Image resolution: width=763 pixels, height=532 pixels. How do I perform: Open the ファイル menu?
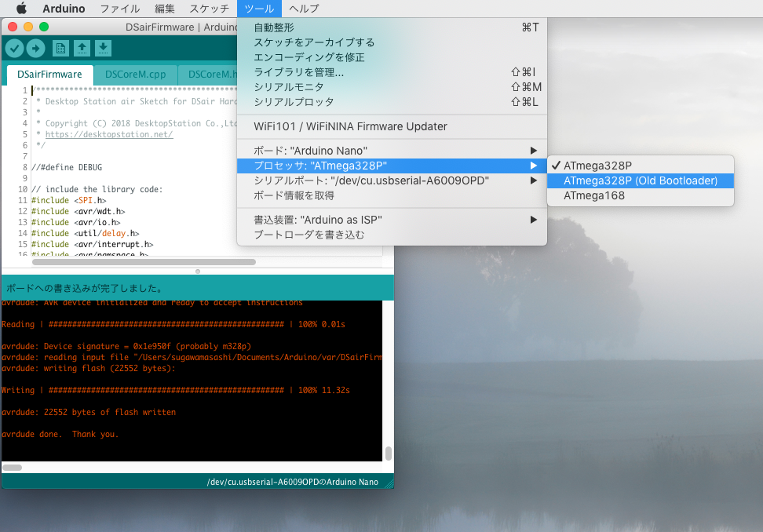(x=119, y=9)
